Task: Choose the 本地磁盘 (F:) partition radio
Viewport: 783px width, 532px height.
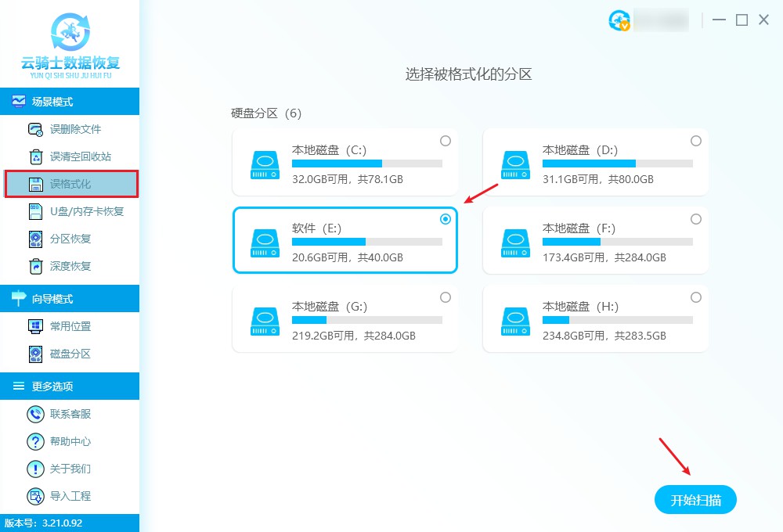Action: pos(695,219)
